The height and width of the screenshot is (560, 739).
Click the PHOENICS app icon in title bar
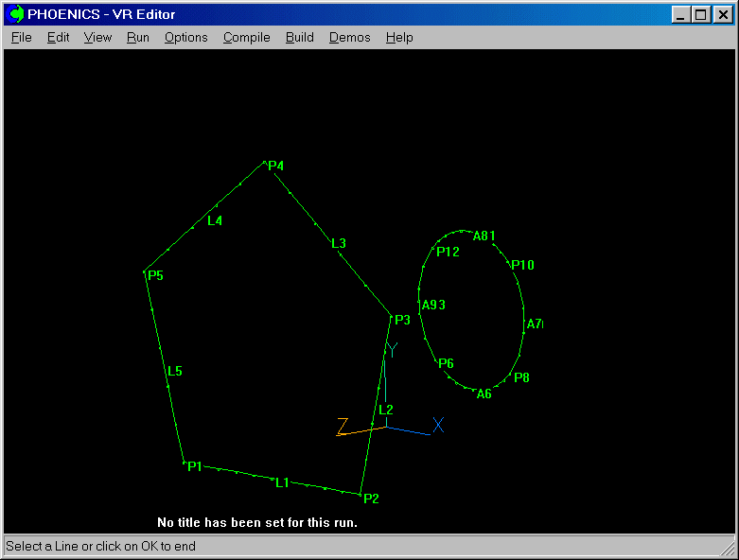[16, 14]
